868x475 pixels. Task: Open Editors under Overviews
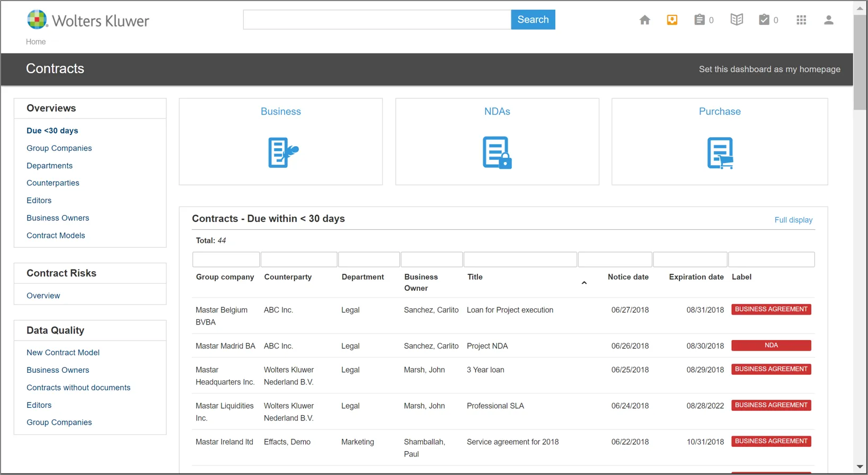pyautogui.click(x=39, y=201)
